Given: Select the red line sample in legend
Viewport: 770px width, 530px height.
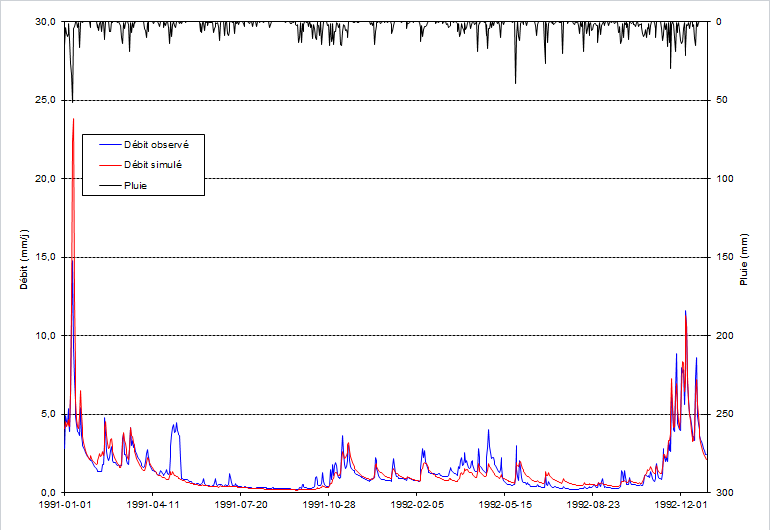Looking at the screenshot, I should click(x=110, y=166).
